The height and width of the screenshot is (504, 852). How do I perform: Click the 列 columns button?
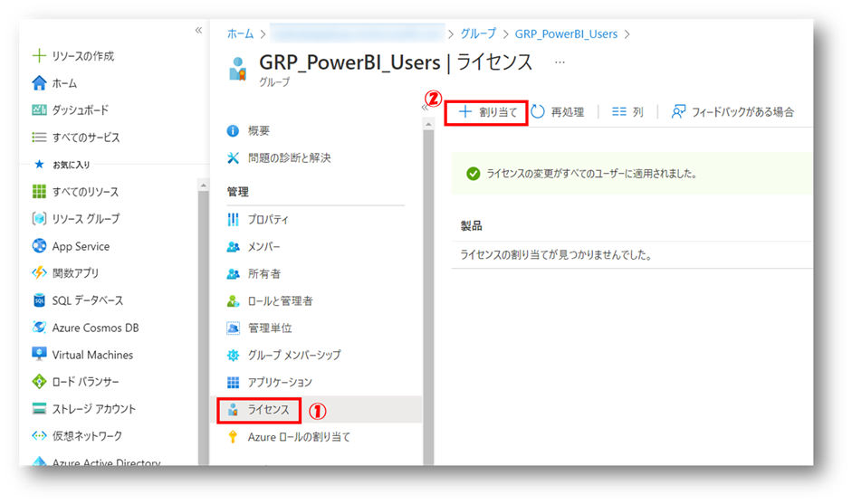[627, 112]
